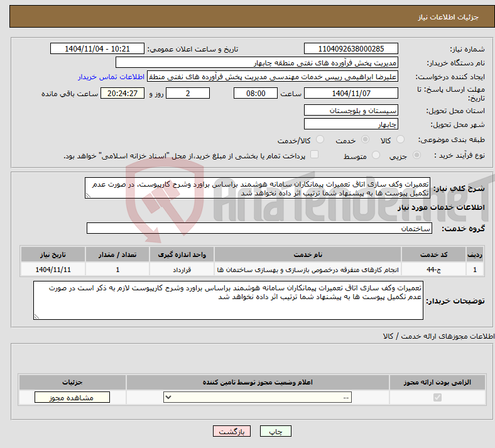The width and height of the screenshot is (495, 448).
Task: Click the تعداد / مقدار column header
Action: pyautogui.click(x=117, y=254)
